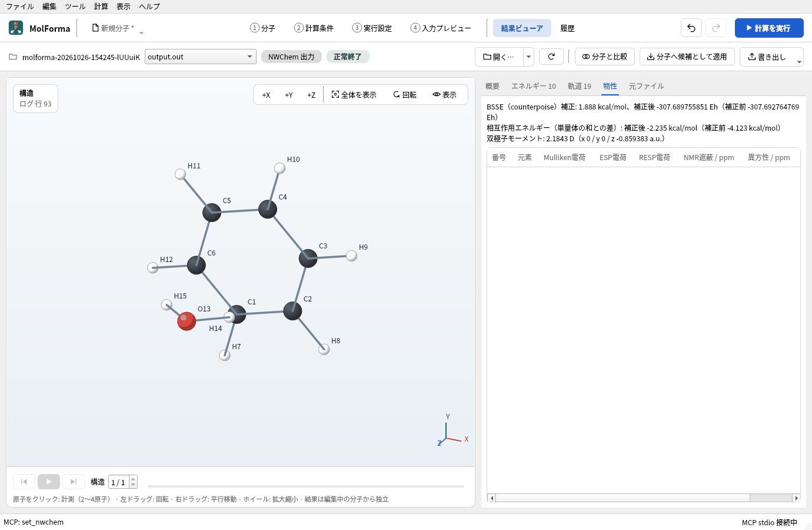Screen dimensions: 812x530
Task: Open the ヘルプ menu
Action: point(149,6)
